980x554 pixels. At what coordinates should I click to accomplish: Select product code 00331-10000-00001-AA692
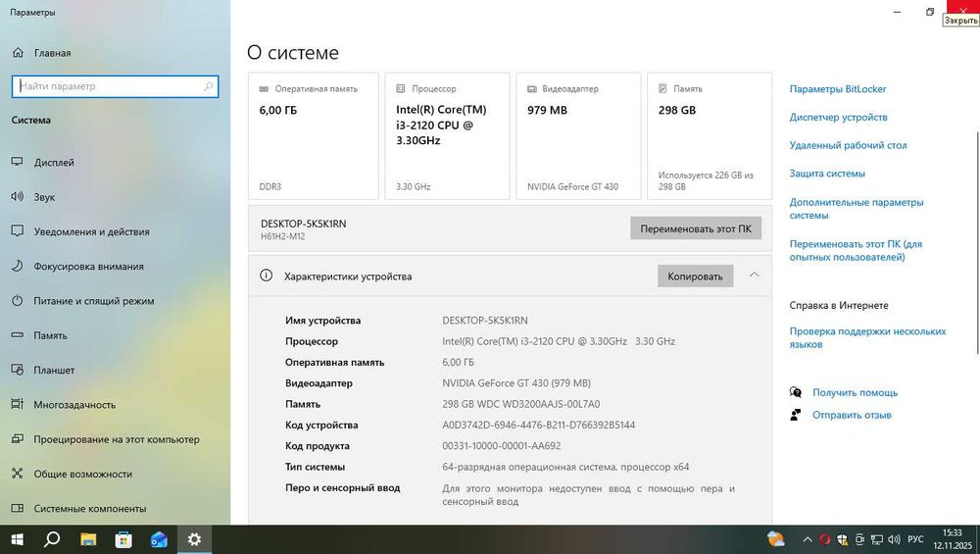(501, 446)
